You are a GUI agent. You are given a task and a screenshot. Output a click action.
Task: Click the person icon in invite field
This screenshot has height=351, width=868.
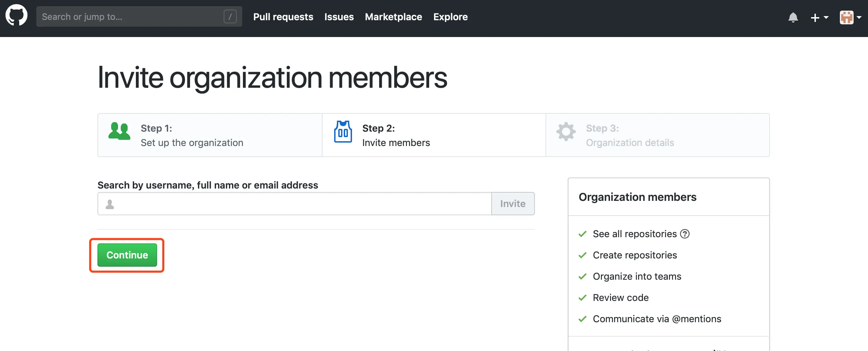(110, 204)
